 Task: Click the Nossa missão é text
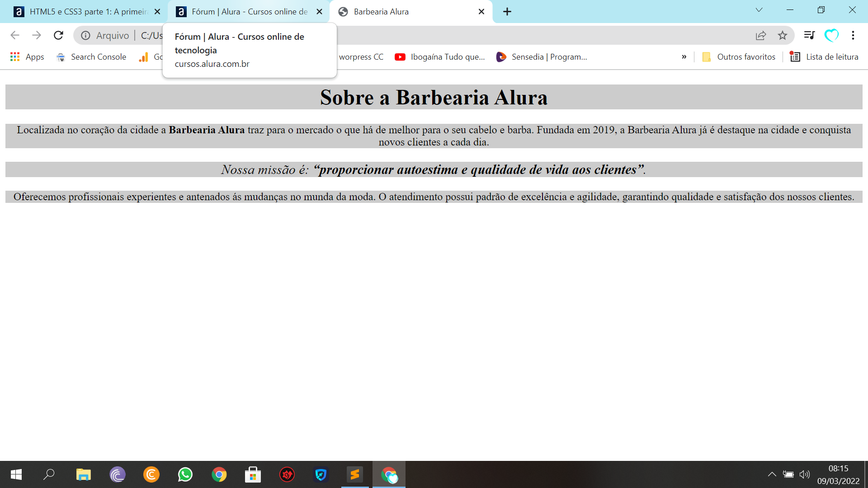(264, 170)
